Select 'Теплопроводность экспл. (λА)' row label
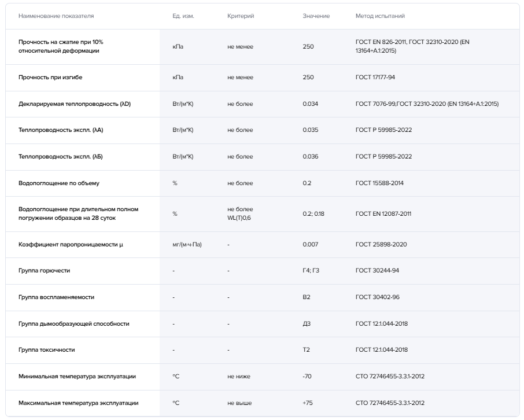This screenshot has height=420, width=524. [x=61, y=130]
